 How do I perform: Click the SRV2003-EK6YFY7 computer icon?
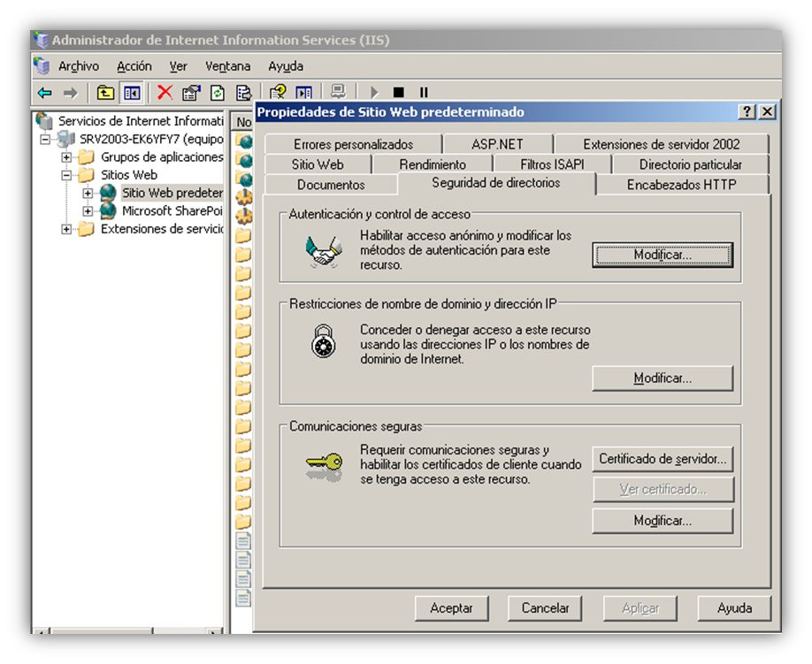[x=65, y=139]
